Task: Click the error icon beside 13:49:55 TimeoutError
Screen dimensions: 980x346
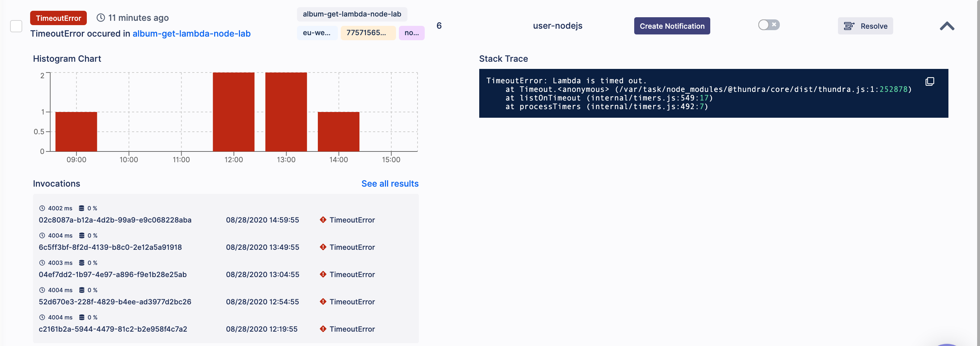Action: coord(323,247)
